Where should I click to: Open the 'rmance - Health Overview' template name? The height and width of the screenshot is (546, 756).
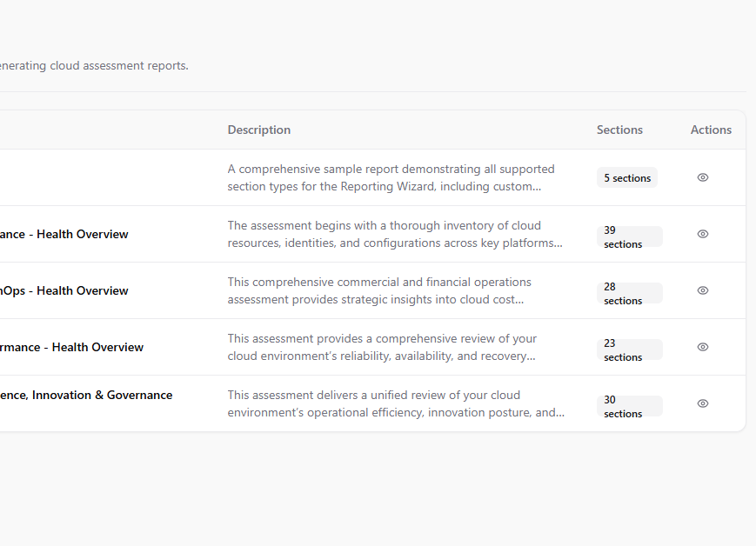[72, 347]
